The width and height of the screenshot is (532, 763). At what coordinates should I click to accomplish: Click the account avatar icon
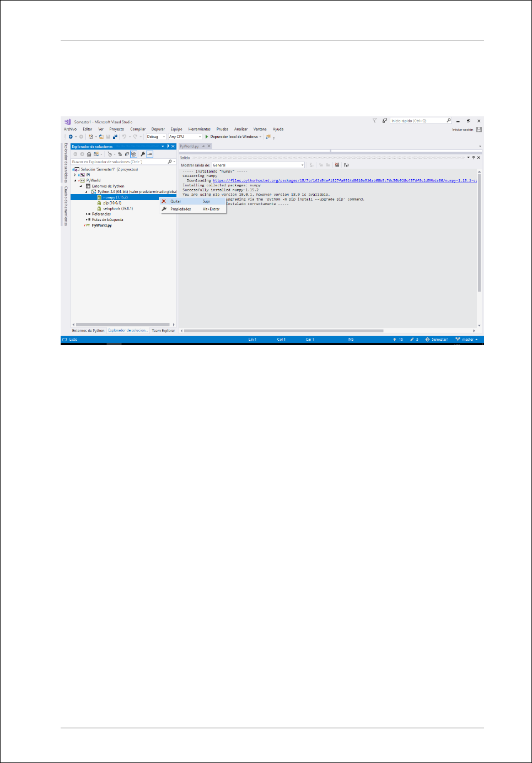point(479,130)
